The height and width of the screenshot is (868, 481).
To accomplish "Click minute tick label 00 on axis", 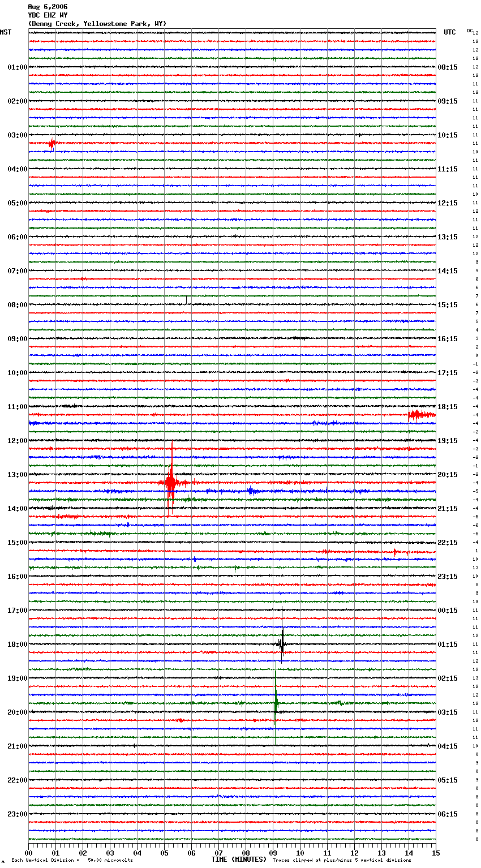I will coord(28,853).
